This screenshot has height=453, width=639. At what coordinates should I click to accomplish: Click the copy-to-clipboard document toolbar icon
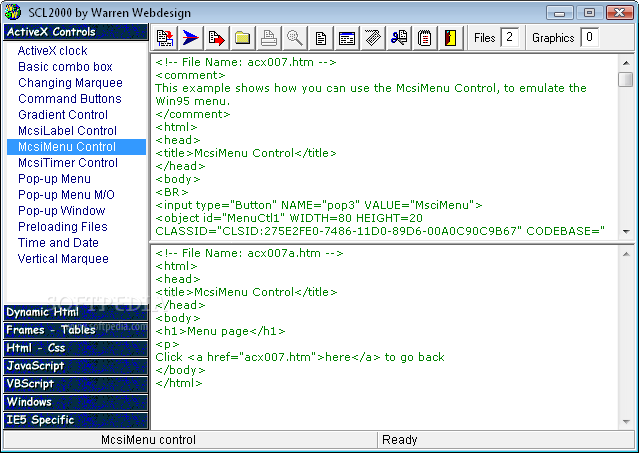[x=165, y=38]
